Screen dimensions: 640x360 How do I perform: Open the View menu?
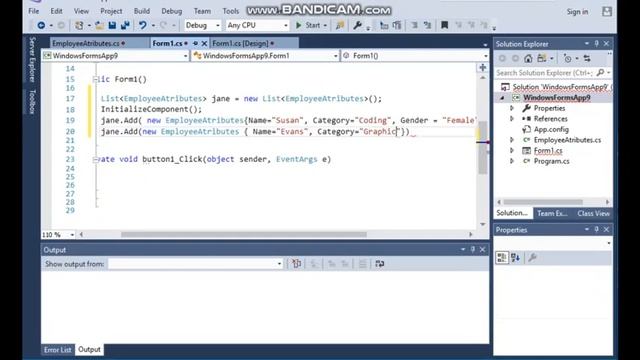[81, 11]
